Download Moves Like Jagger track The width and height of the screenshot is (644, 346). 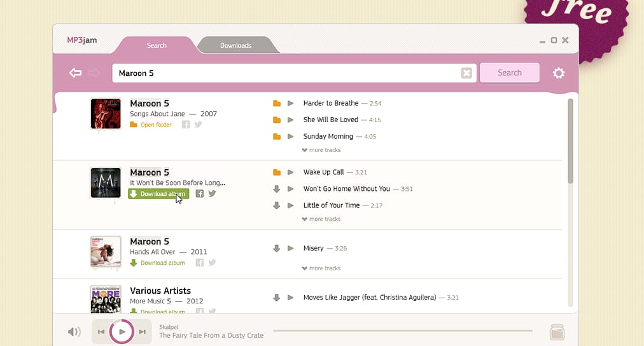point(276,298)
